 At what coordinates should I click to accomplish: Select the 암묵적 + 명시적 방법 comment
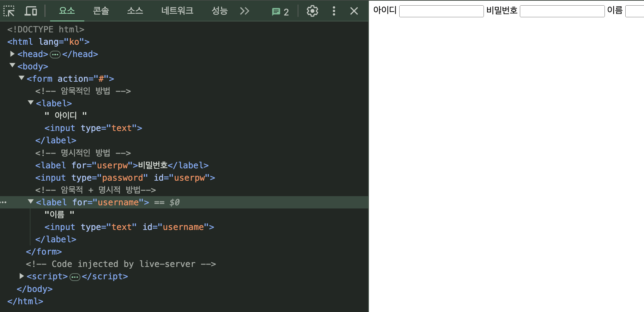click(95, 190)
